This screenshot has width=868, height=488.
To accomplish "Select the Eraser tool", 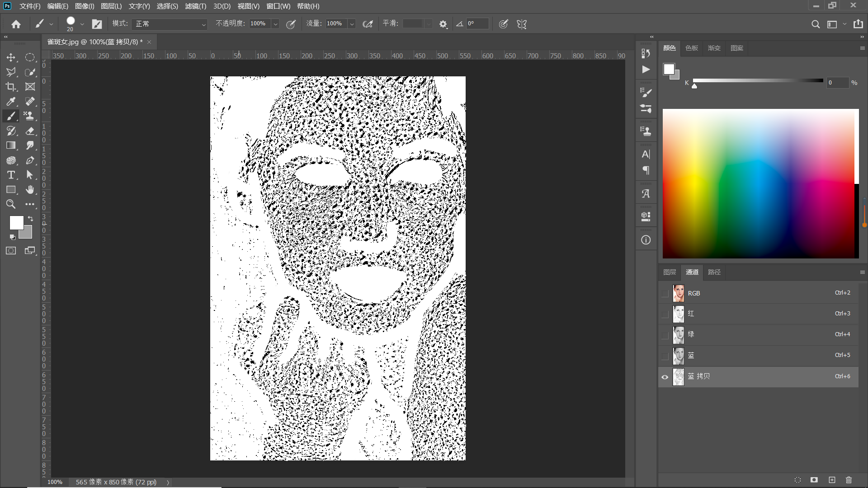I will point(30,131).
